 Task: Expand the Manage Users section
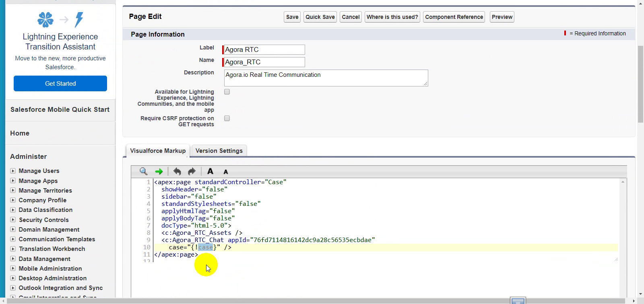tap(13, 171)
